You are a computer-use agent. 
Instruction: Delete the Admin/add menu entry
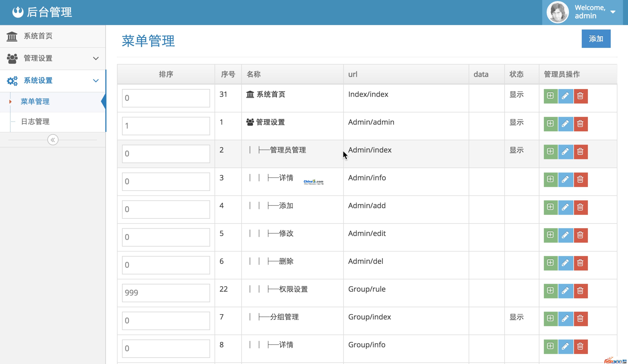pos(580,207)
